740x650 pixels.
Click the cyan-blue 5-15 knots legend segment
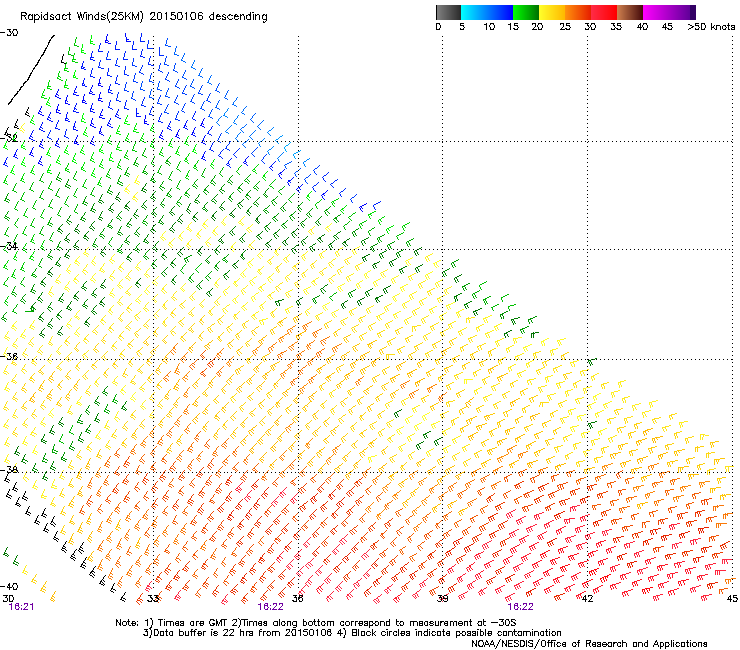point(487,12)
